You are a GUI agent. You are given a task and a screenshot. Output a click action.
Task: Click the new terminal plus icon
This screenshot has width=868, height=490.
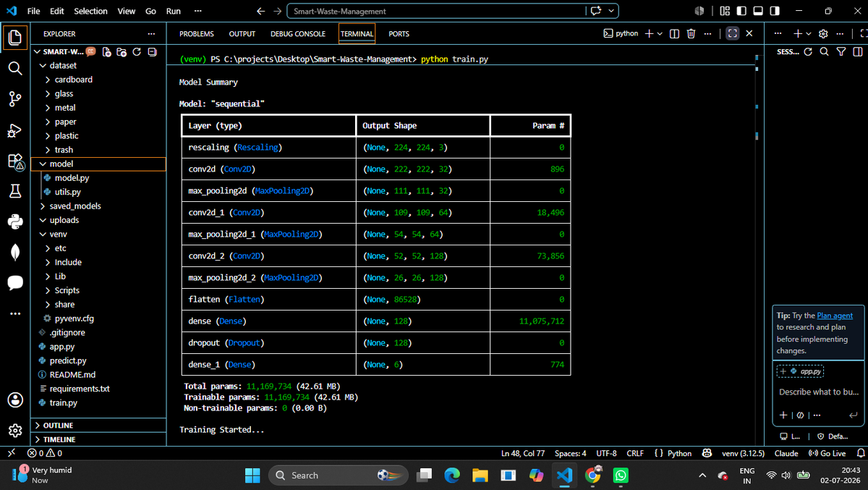pos(649,34)
